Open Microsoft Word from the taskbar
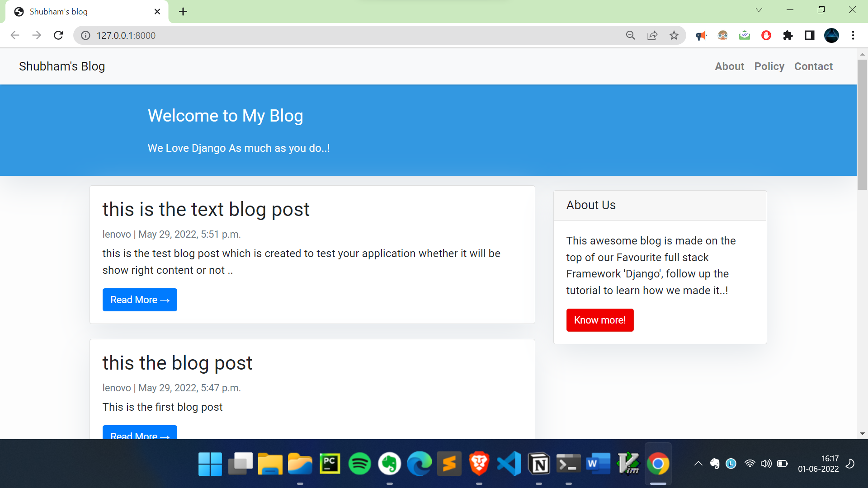 597,464
